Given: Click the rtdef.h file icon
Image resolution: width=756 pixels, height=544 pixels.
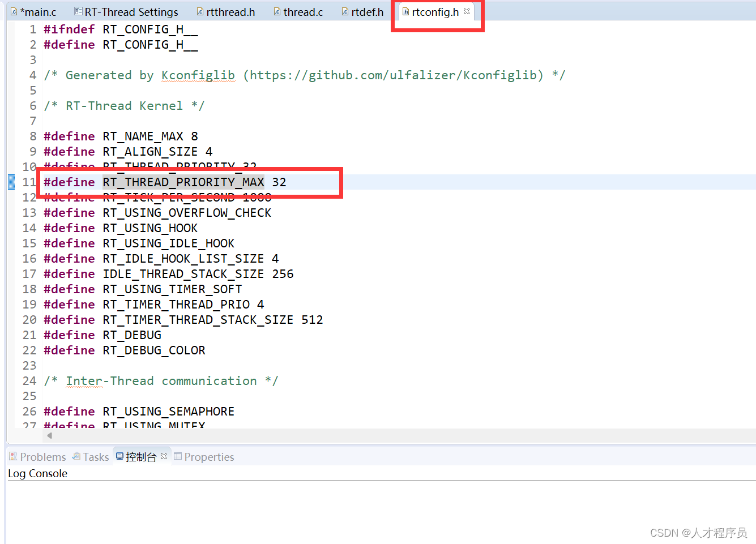Looking at the screenshot, I should [x=345, y=11].
